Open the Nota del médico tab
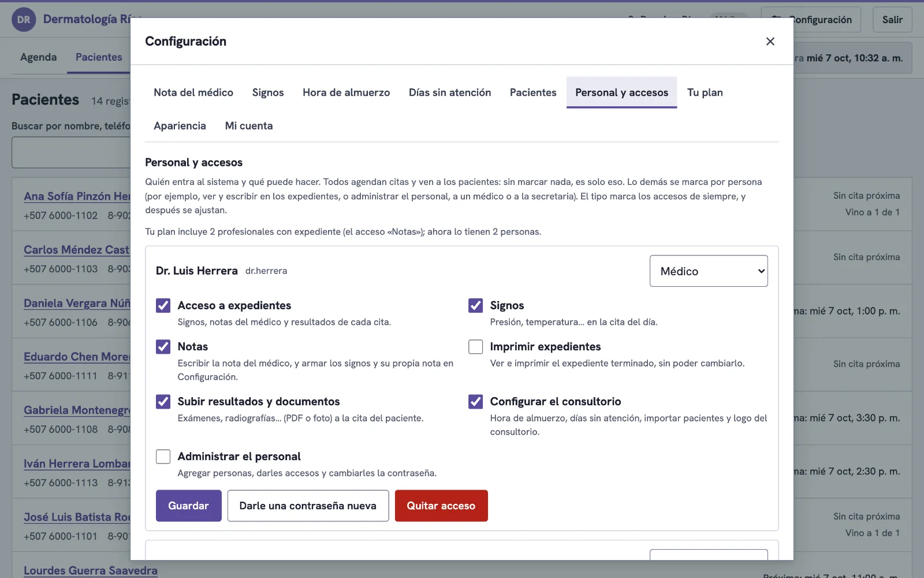 [193, 92]
